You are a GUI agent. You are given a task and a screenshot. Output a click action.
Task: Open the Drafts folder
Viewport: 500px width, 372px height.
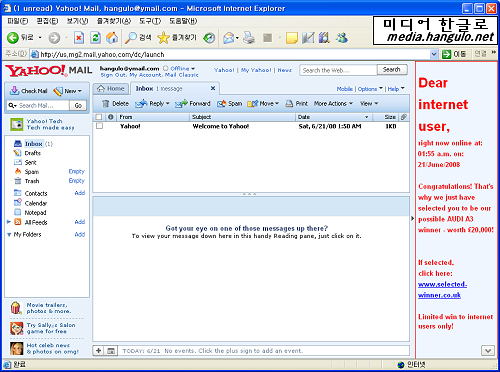pos(32,153)
